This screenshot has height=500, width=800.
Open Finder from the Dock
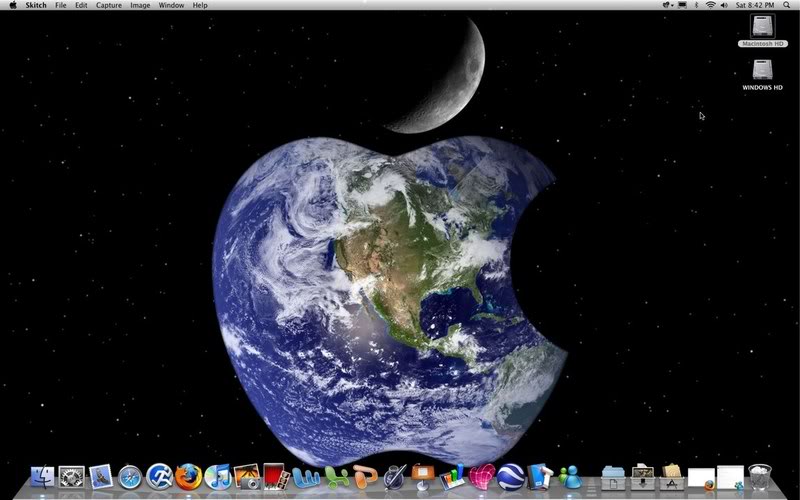click(x=42, y=478)
